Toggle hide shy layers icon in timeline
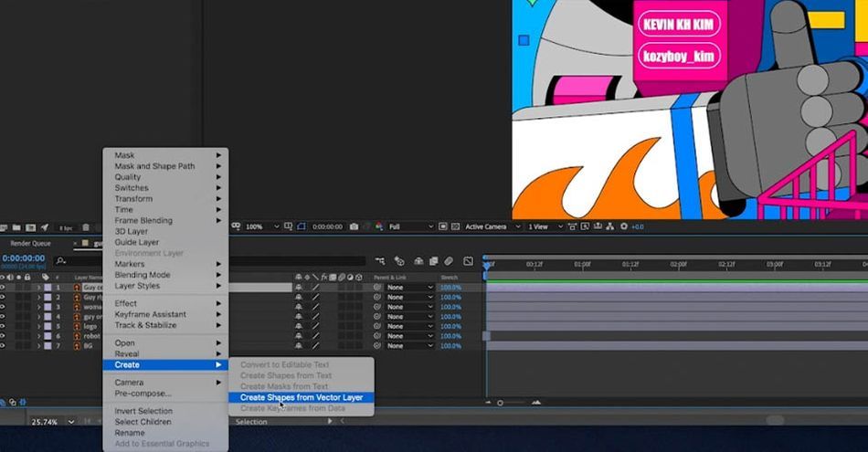 pos(418,261)
